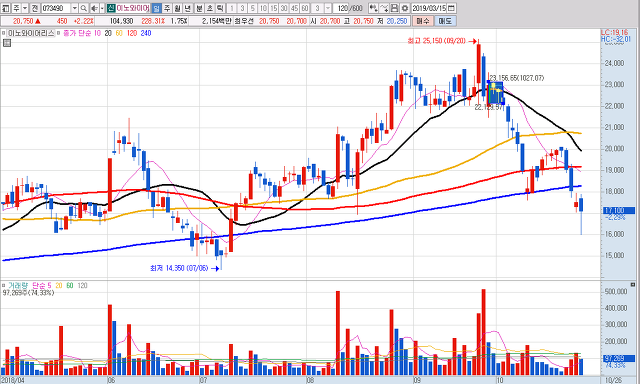The width and height of the screenshot is (640, 384).
Task: Click the date field 2019/03/15
Action: [x=429, y=8]
